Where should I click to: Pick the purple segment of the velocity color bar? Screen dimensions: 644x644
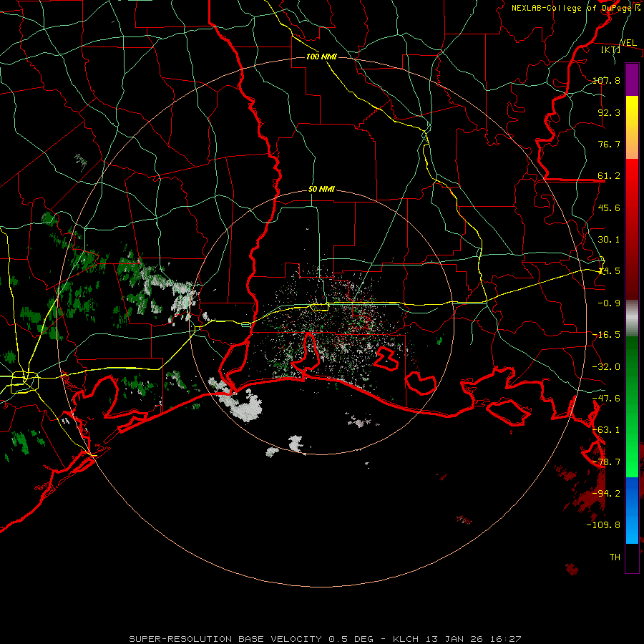632,79
